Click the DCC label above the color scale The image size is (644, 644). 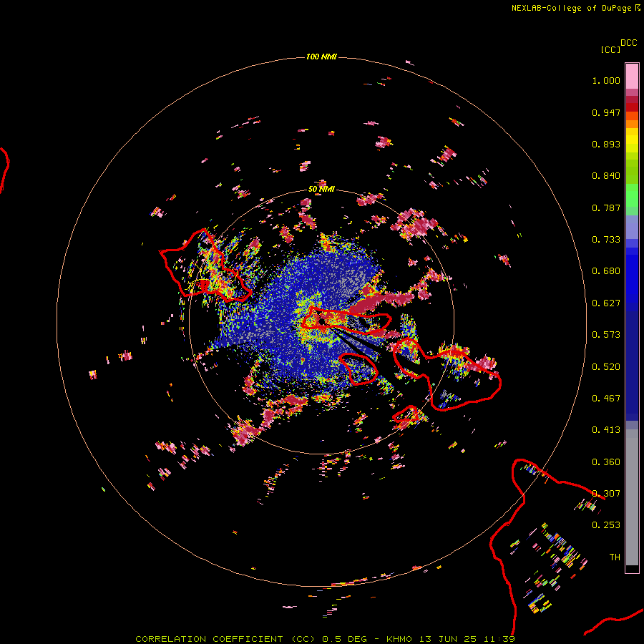coord(628,43)
